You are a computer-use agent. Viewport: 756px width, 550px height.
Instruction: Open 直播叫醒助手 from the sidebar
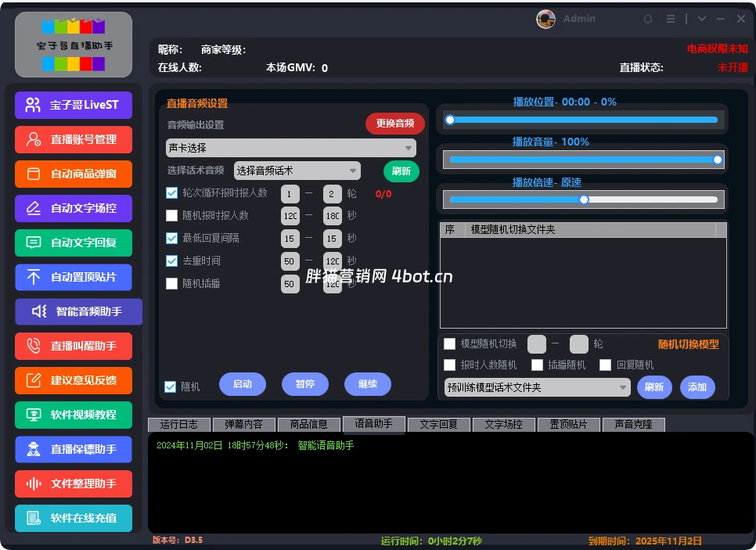tap(73, 346)
